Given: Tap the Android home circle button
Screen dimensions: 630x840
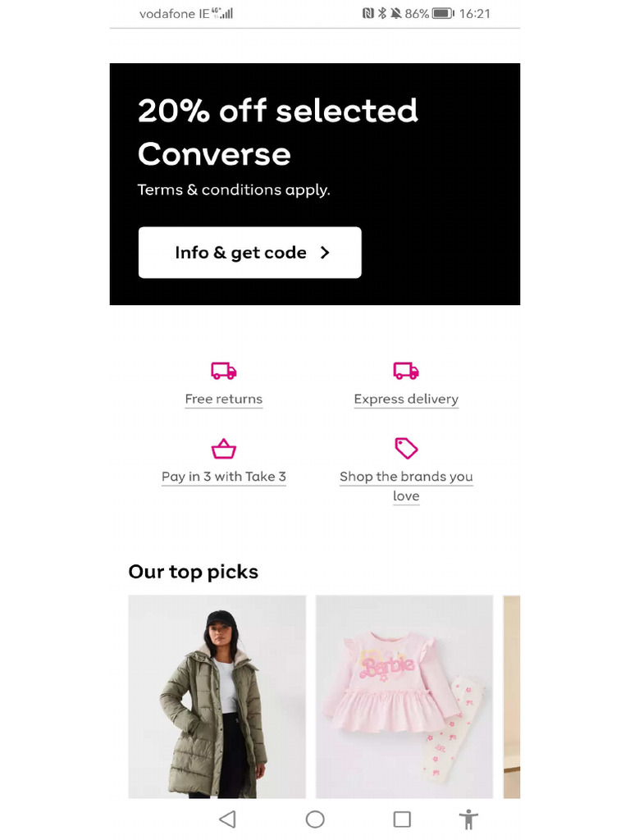Looking at the screenshot, I should tap(315, 819).
